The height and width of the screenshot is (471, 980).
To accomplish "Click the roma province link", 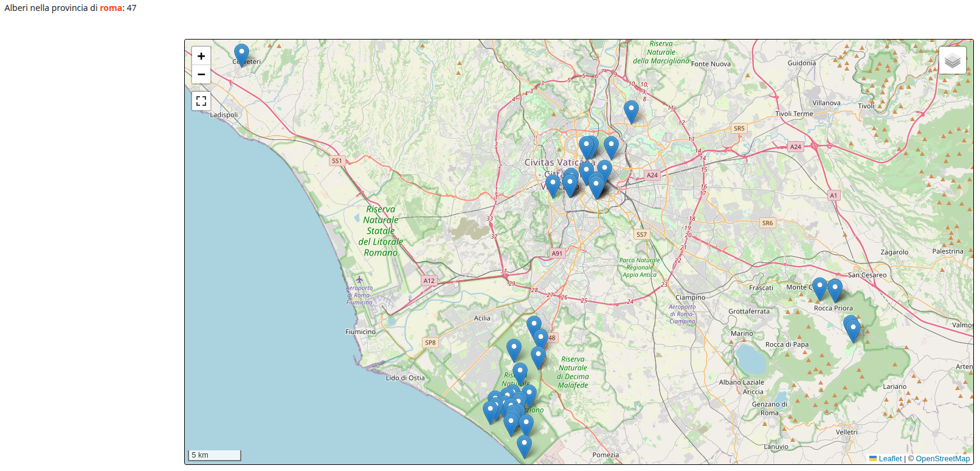I will (111, 8).
